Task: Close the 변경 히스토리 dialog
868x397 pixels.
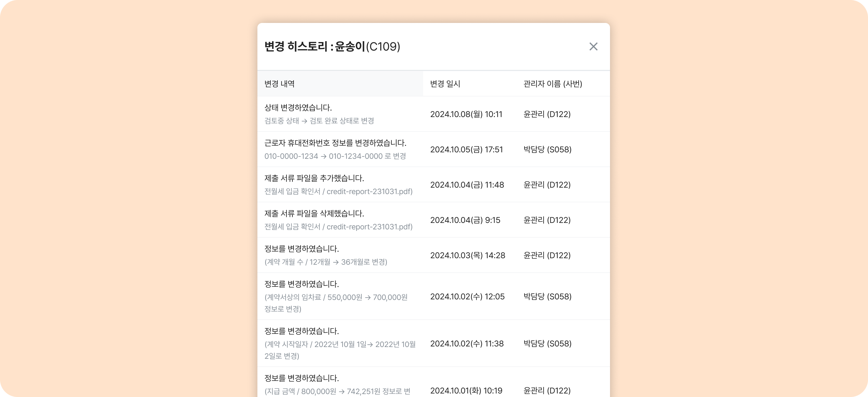Action: click(x=593, y=46)
